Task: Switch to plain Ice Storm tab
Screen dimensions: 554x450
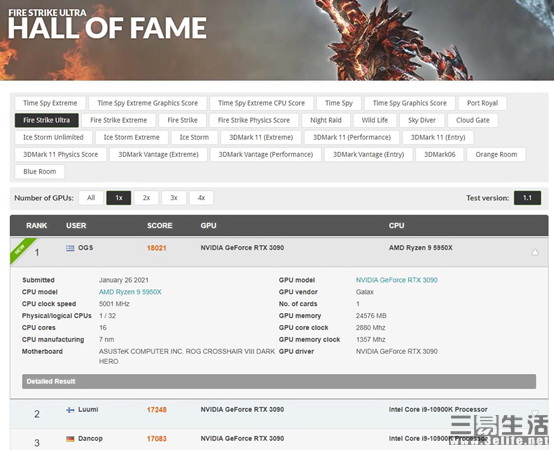Action: coord(194,137)
